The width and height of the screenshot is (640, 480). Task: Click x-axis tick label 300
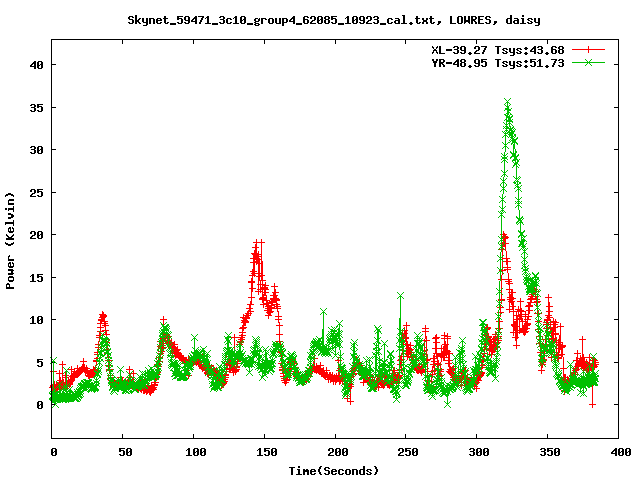click(x=479, y=452)
